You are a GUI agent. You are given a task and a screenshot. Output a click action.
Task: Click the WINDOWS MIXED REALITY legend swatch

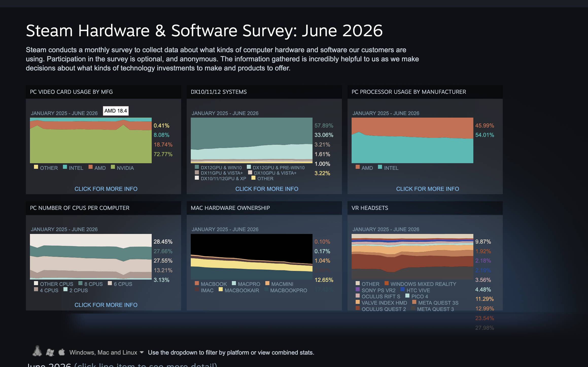pos(387,283)
